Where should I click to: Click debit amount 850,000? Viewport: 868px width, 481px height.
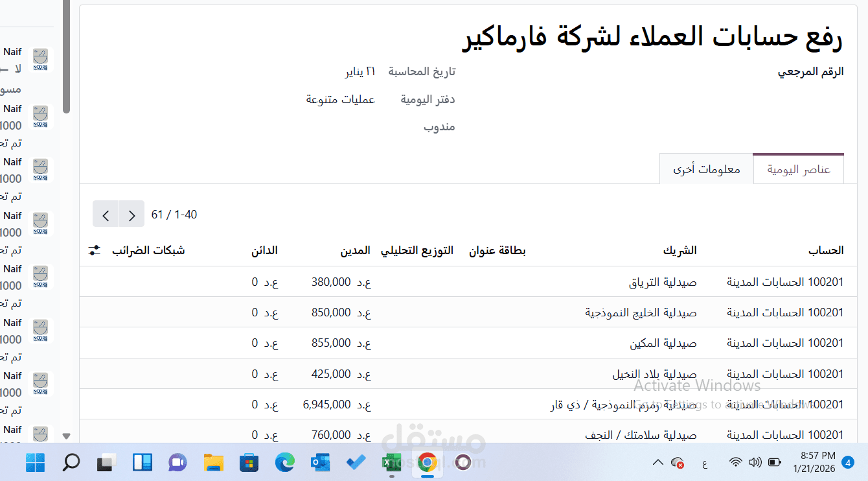(x=341, y=312)
